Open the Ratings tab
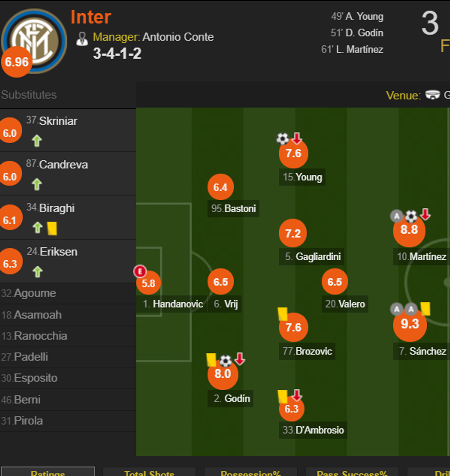The height and width of the screenshot is (476, 450). tap(48, 472)
